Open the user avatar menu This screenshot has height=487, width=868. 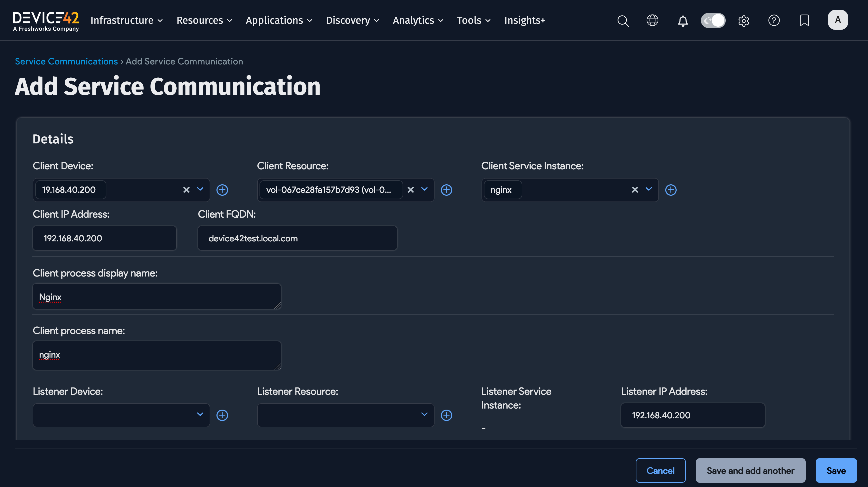pos(838,20)
